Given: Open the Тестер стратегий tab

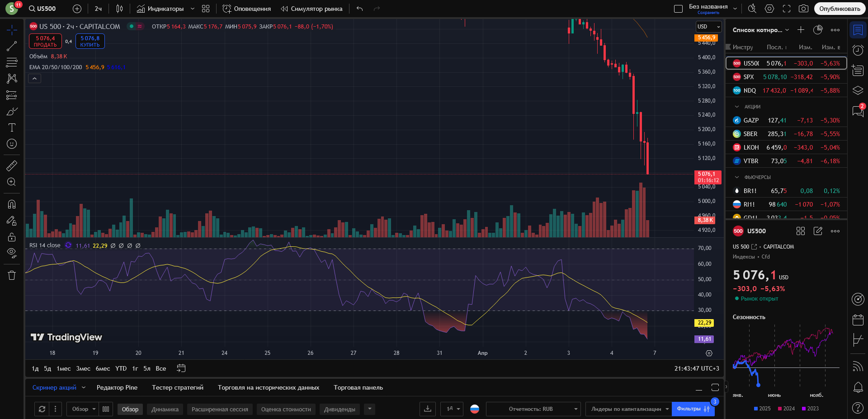Looking at the screenshot, I should point(178,387).
